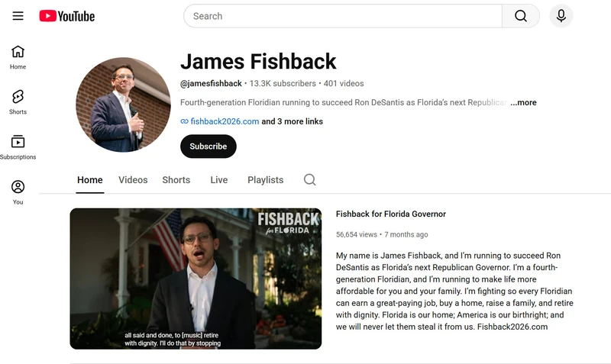
Task: Open Home in the left sidebar
Action: [x=18, y=57]
